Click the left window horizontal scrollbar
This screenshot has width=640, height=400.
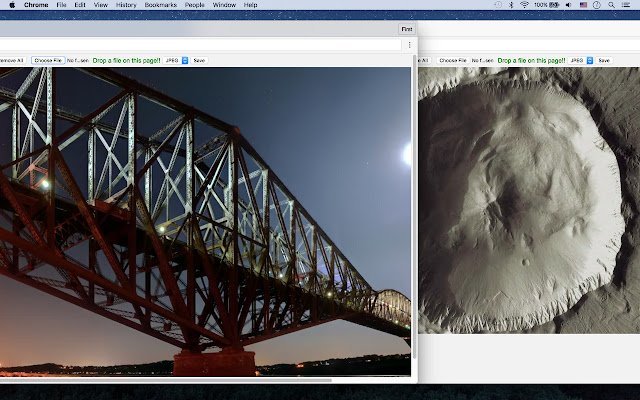166,380
